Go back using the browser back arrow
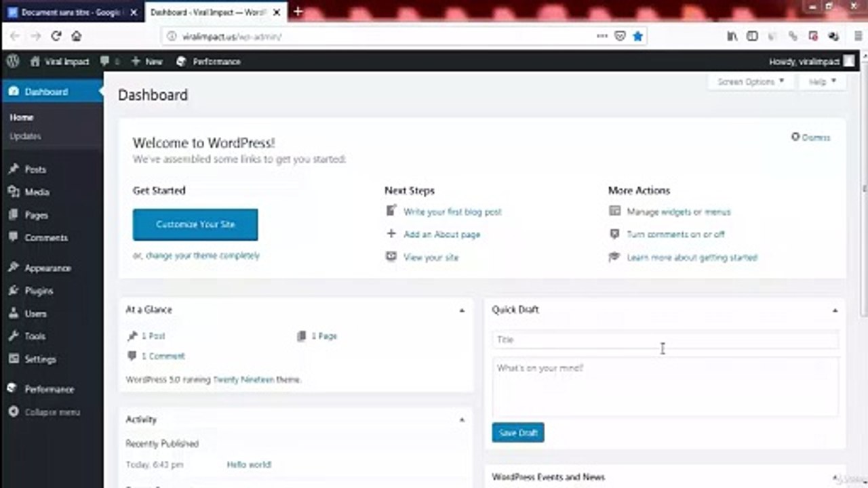 click(15, 36)
